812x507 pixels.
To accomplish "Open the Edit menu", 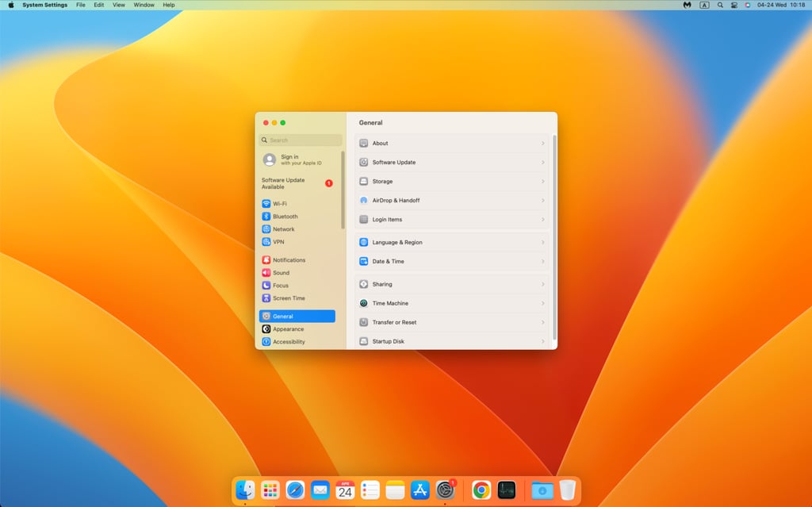I will tap(99, 5).
